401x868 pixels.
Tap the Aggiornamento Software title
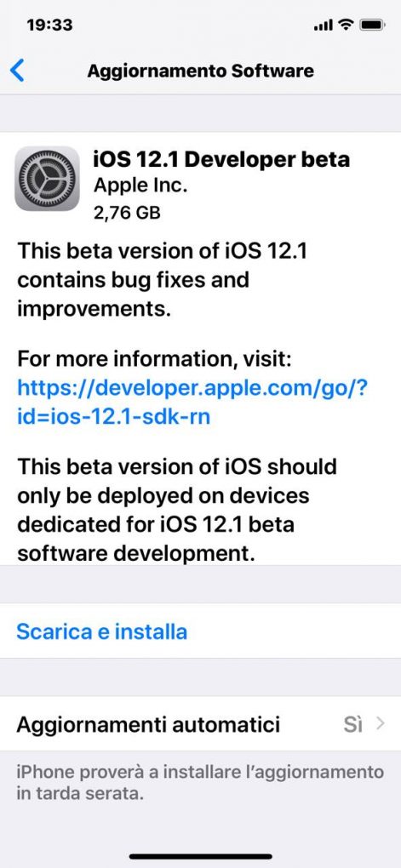201,71
